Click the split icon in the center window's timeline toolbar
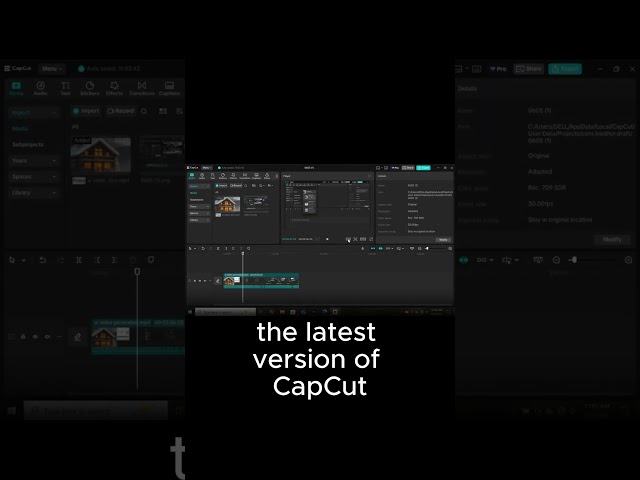Image resolution: width=640 pixels, height=480 pixels. pos(218,249)
